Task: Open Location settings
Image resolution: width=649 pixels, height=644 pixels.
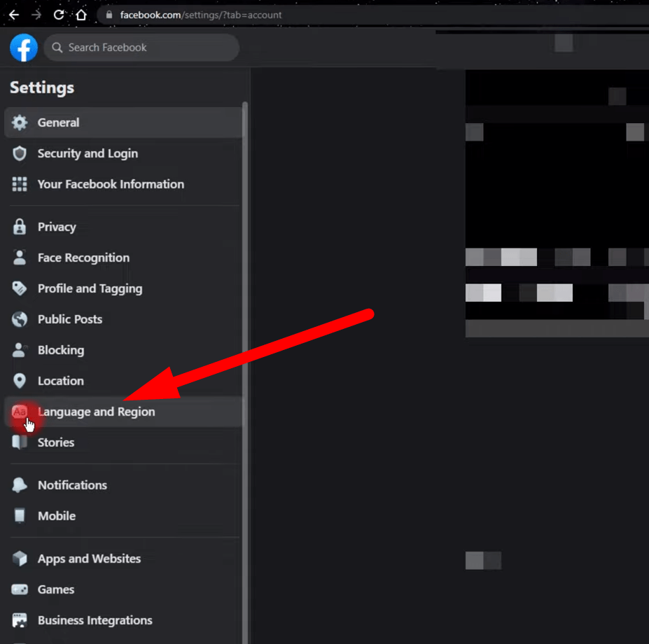Action: click(x=123, y=381)
